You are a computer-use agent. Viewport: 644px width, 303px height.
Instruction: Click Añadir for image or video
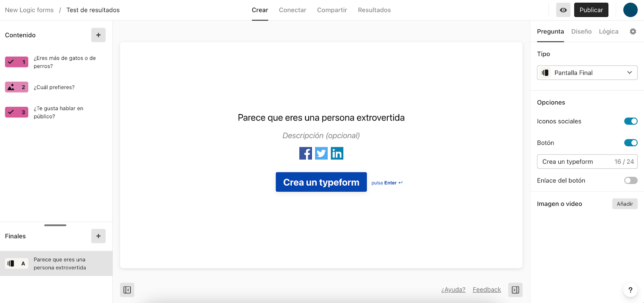point(625,204)
